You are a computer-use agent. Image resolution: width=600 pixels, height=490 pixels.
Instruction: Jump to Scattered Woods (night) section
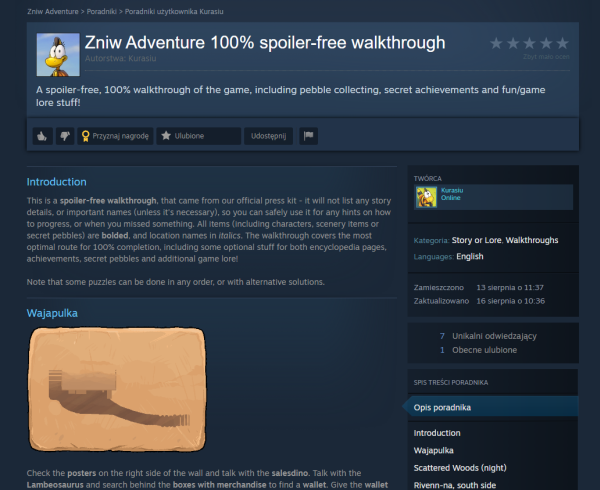(460, 468)
